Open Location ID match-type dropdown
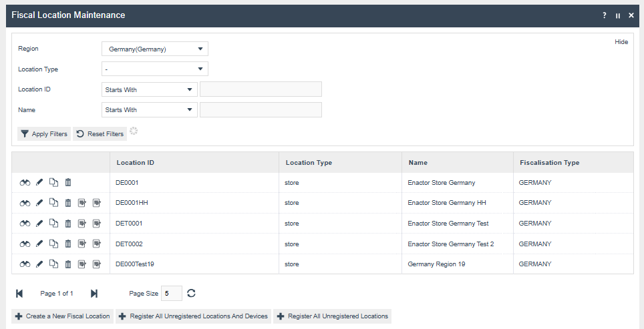644x329 pixels. [149, 89]
